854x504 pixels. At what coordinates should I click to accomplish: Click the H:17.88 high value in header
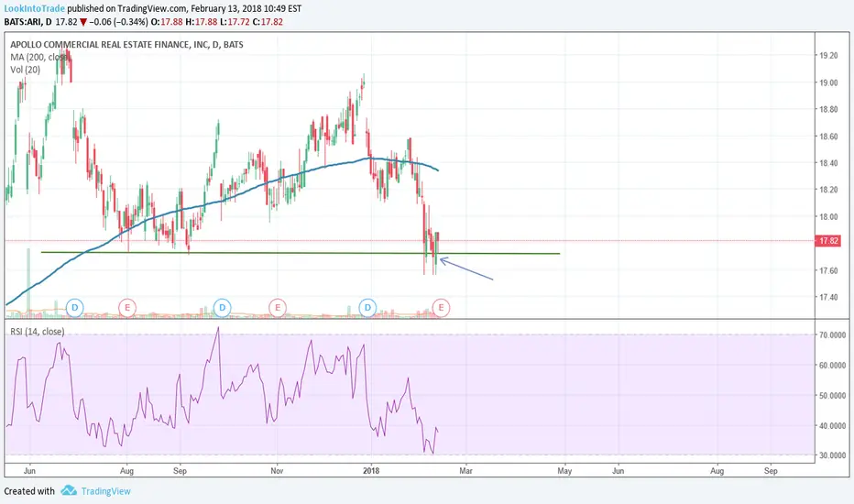point(201,22)
